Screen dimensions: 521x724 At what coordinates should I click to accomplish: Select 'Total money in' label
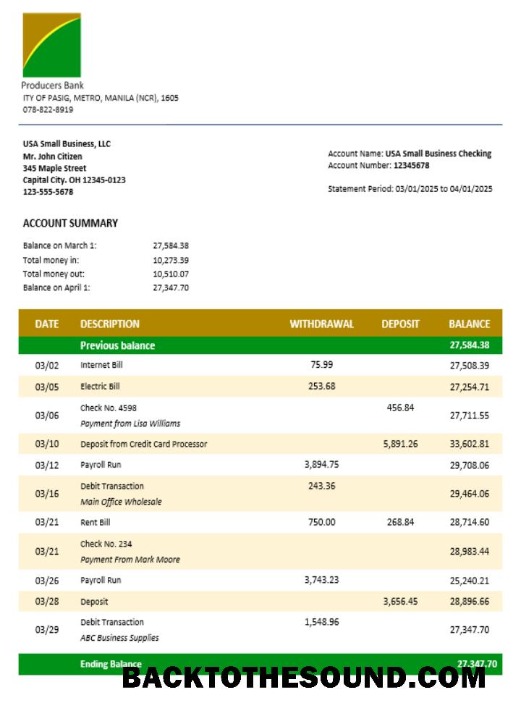coord(51,260)
